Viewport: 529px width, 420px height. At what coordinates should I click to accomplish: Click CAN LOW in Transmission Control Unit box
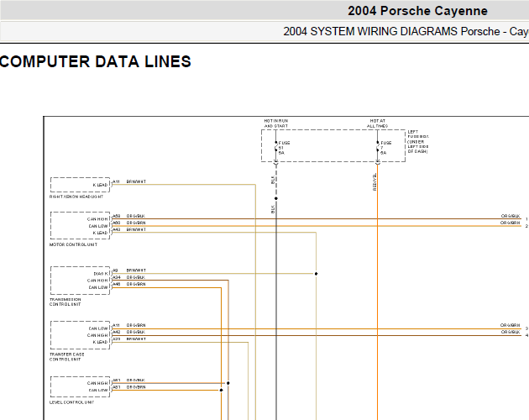98,287
